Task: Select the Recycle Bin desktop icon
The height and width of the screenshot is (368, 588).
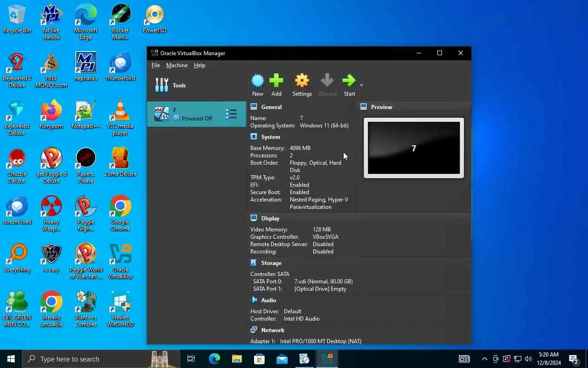Action: point(17,19)
